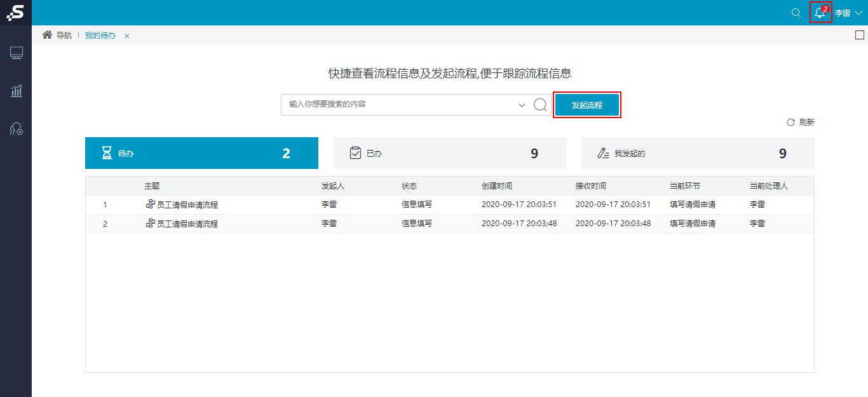Select the monitor icon in the left sidebar
868x397 pixels.
[x=16, y=52]
